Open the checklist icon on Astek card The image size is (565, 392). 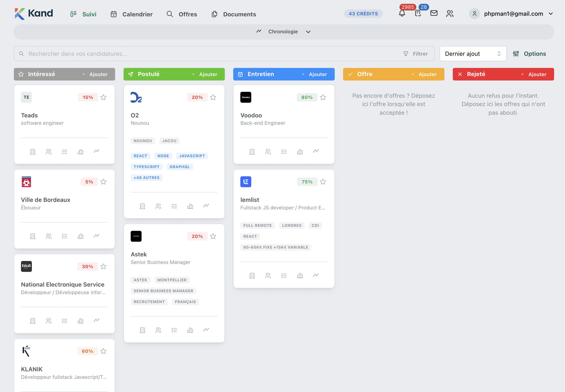tap(174, 330)
